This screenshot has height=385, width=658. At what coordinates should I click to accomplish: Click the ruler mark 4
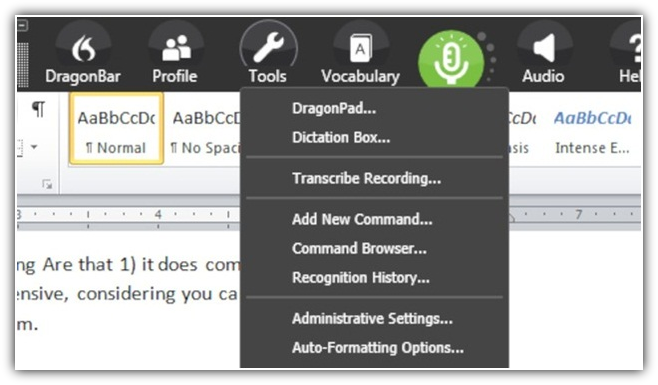pyautogui.click(x=158, y=215)
